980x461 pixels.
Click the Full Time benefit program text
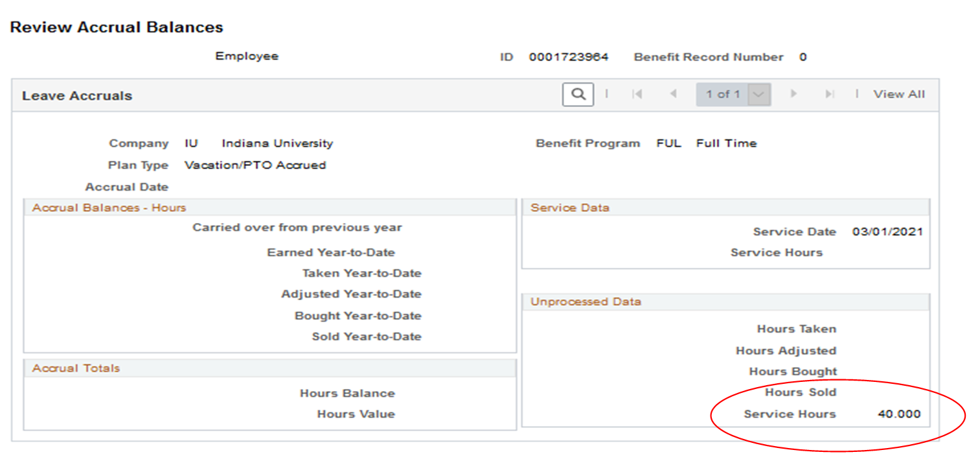coord(726,143)
